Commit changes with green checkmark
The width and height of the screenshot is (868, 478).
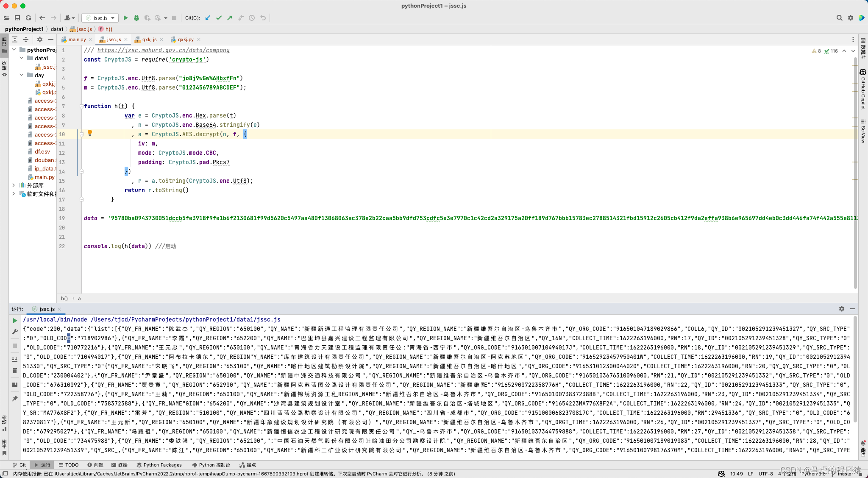[x=219, y=18]
